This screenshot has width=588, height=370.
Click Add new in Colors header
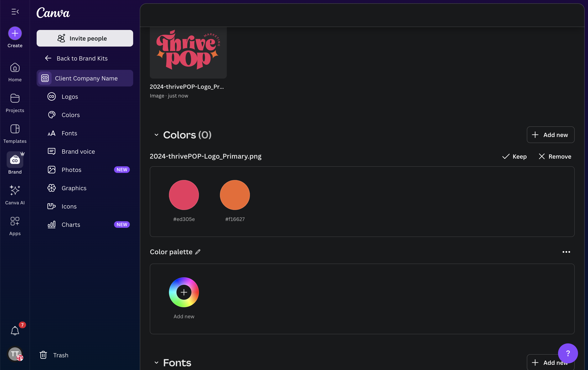[x=550, y=135]
